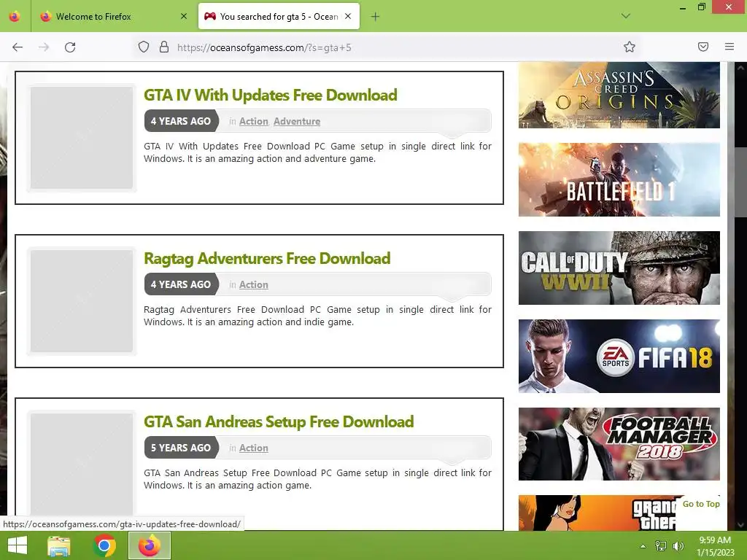747x560 pixels.
Task: Click Action category under GTA San Andreas
Action: [253, 448]
